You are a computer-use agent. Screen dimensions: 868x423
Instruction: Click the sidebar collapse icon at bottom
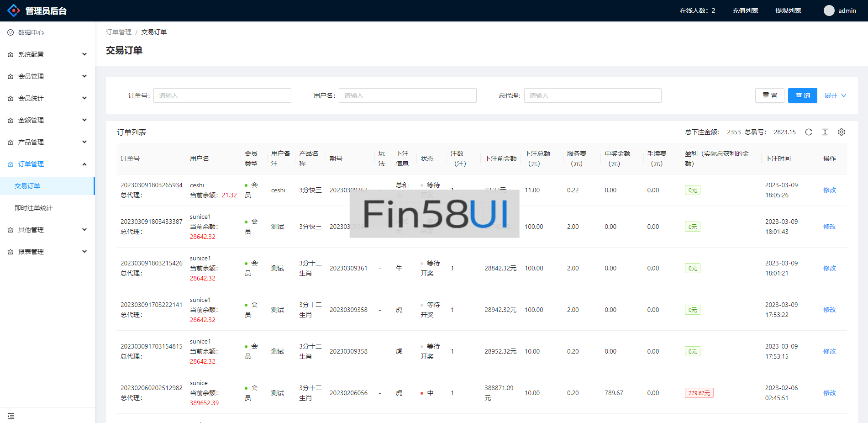click(11, 416)
